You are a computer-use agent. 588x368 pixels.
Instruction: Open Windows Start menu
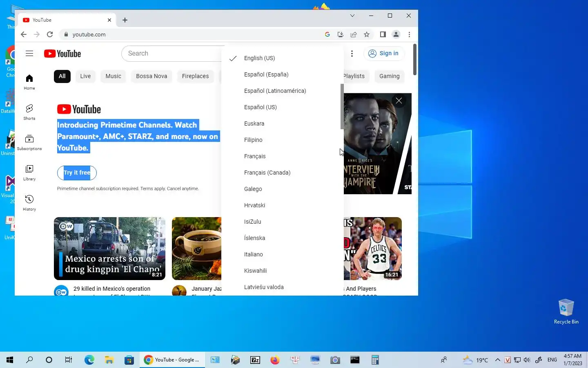[x=10, y=360]
